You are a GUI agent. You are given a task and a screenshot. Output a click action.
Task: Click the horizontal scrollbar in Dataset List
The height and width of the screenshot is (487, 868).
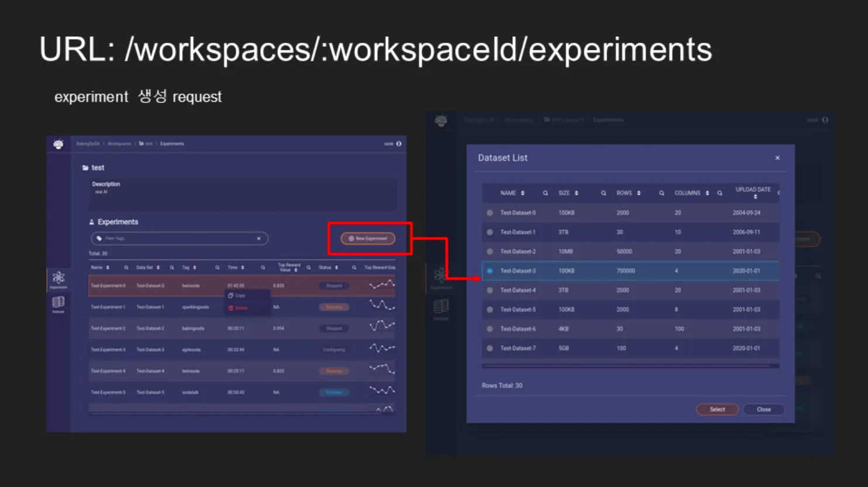coord(626,366)
